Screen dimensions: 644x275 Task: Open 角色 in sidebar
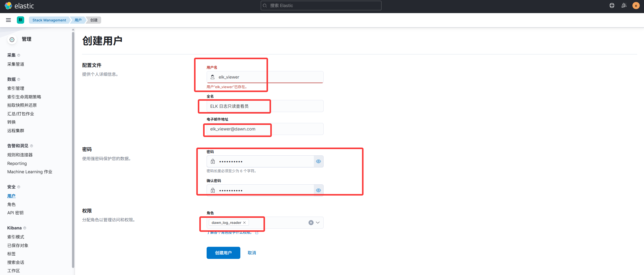pyautogui.click(x=11, y=204)
